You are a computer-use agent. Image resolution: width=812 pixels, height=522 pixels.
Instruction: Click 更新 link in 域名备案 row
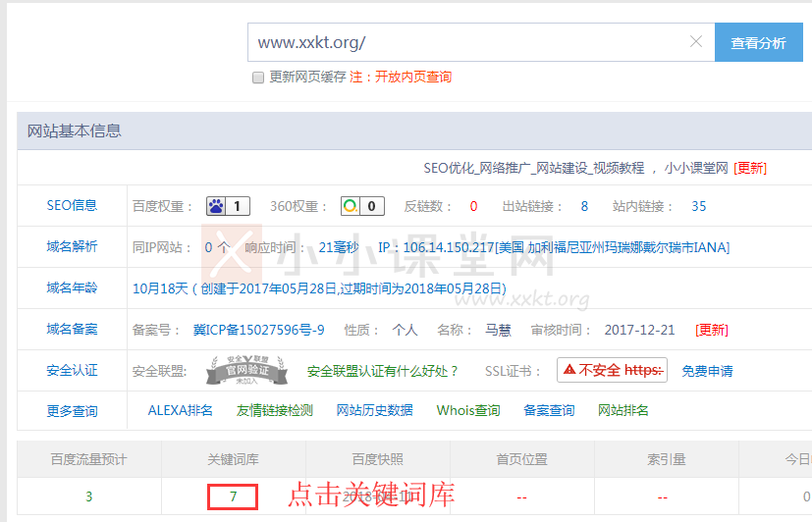(x=712, y=330)
